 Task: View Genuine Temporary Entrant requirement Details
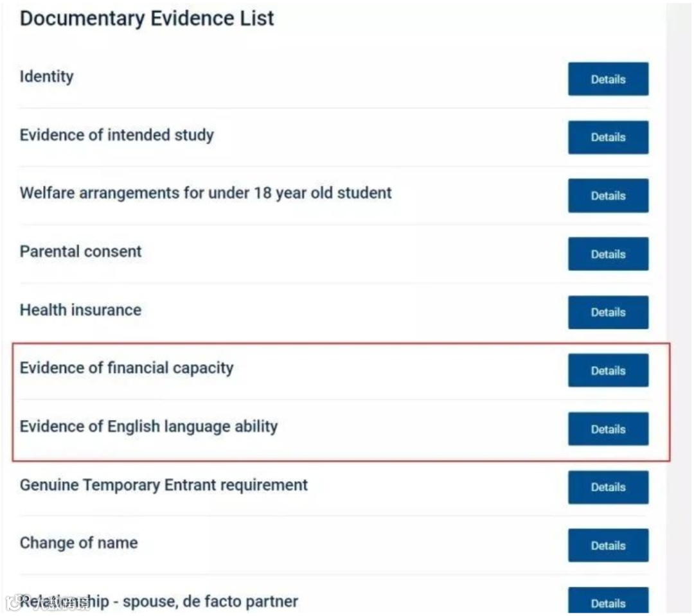[x=608, y=487]
